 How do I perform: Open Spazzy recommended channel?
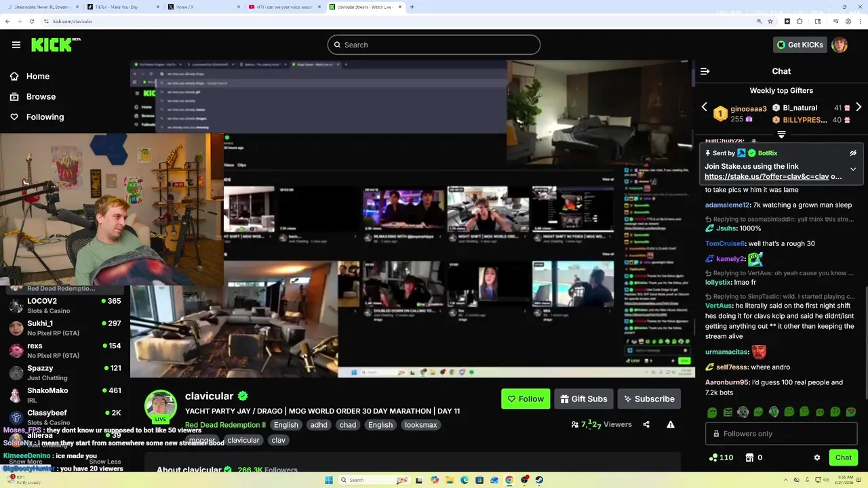65,373
